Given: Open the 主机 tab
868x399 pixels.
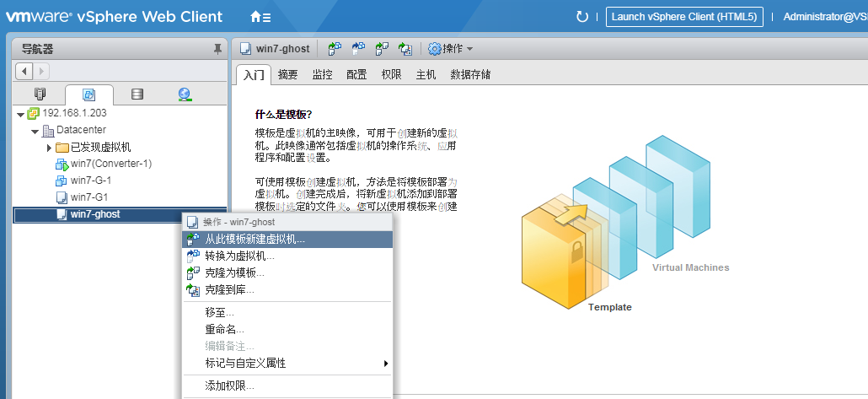Looking at the screenshot, I should (x=426, y=75).
